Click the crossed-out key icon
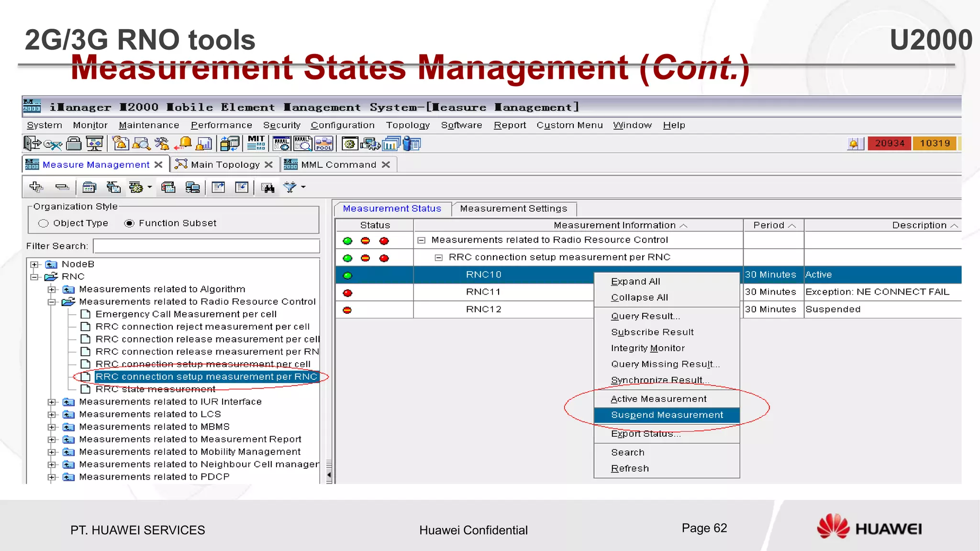 click(x=53, y=144)
